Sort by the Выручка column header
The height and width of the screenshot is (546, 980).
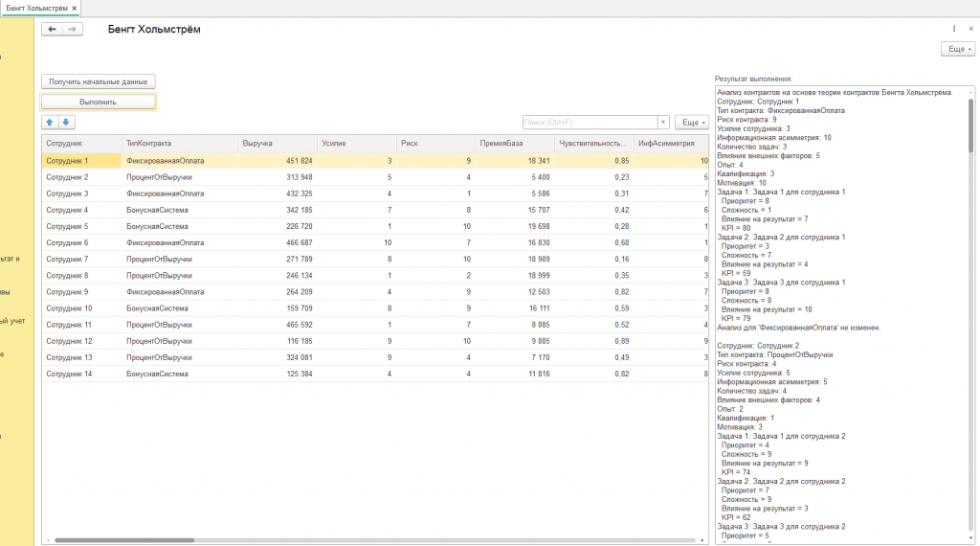(x=278, y=144)
